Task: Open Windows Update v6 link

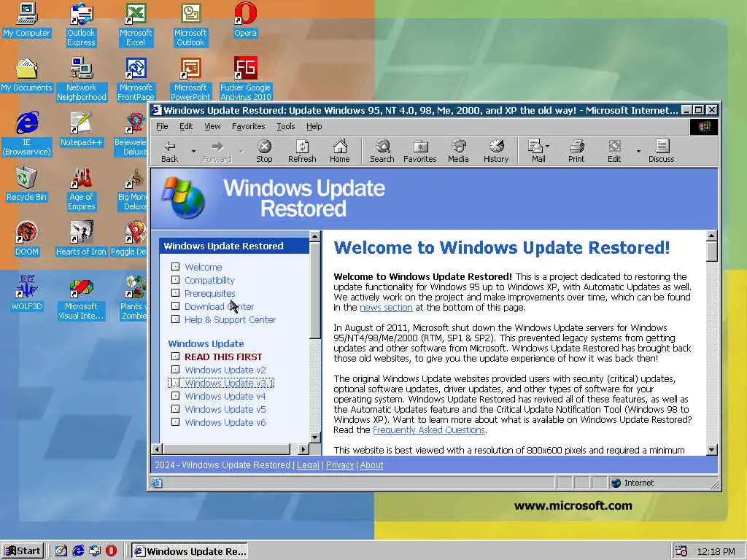Action: (x=225, y=422)
